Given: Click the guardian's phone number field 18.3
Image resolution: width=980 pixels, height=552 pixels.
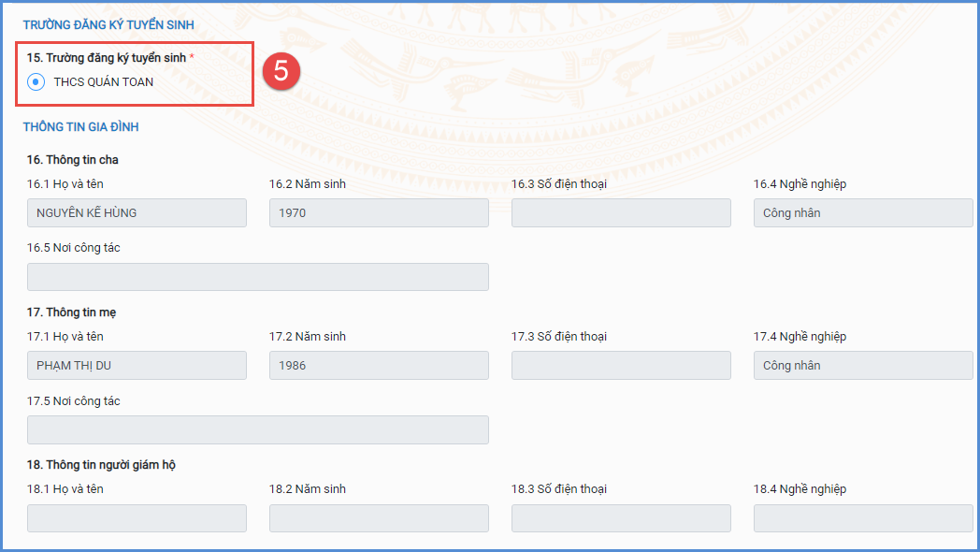Looking at the screenshot, I should tap(621, 518).
